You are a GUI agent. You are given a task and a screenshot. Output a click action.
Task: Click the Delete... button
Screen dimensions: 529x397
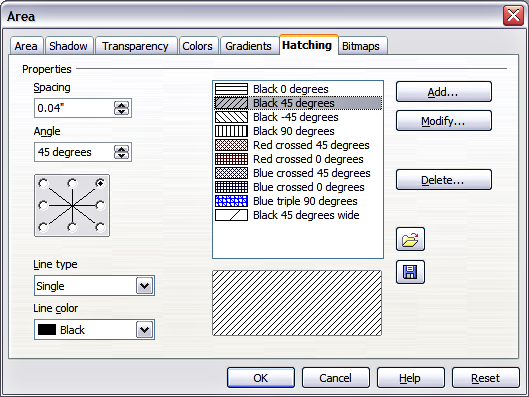pyautogui.click(x=444, y=179)
